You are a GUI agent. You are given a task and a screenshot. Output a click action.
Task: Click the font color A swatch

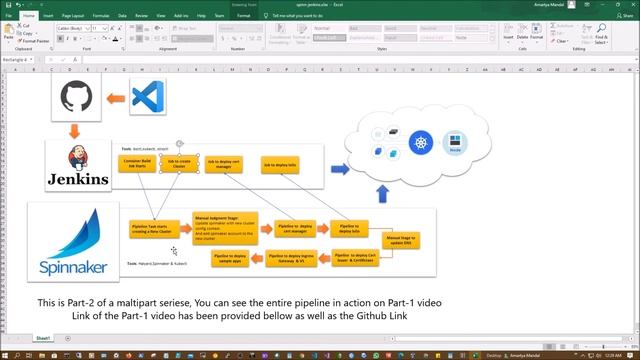(116, 39)
